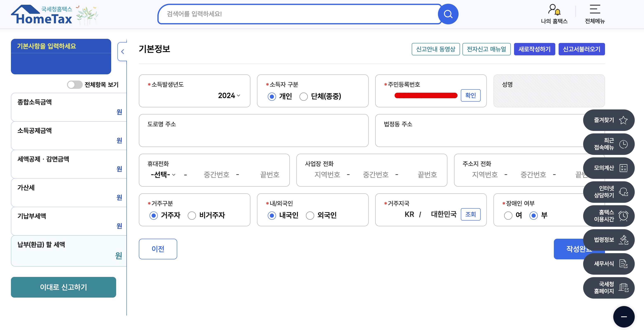Open 모의계산 calculator shortcut
This screenshot has width=644, height=330.
[x=609, y=168]
